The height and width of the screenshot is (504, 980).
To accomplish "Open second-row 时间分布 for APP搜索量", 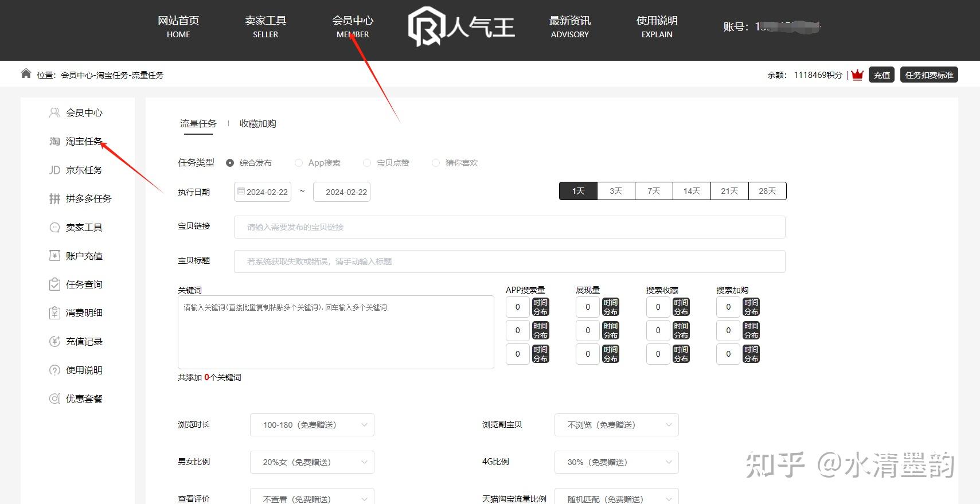I will point(540,330).
